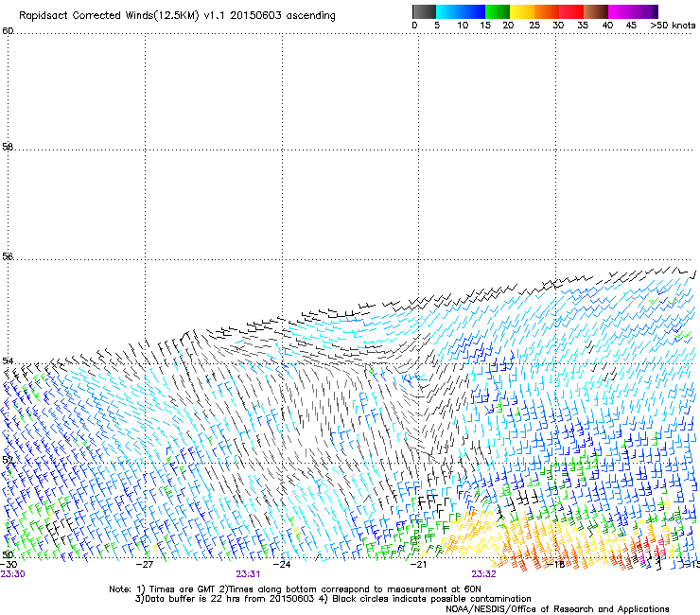The width and height of the screenshot is (700, 615).
Task: Select the longitude axis label '-21'
Action: (x=418, y=565)
